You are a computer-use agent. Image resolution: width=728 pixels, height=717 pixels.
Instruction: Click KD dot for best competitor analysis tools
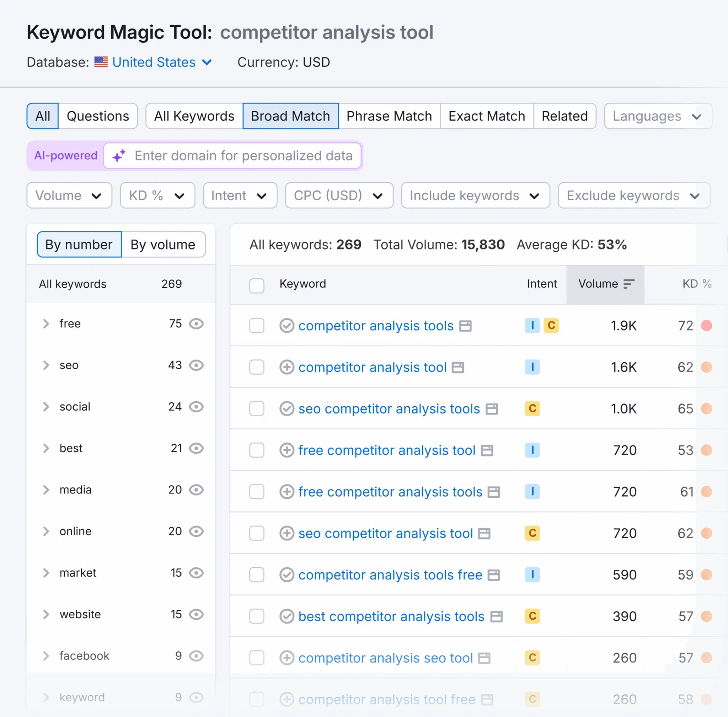[x=706, y=616]
